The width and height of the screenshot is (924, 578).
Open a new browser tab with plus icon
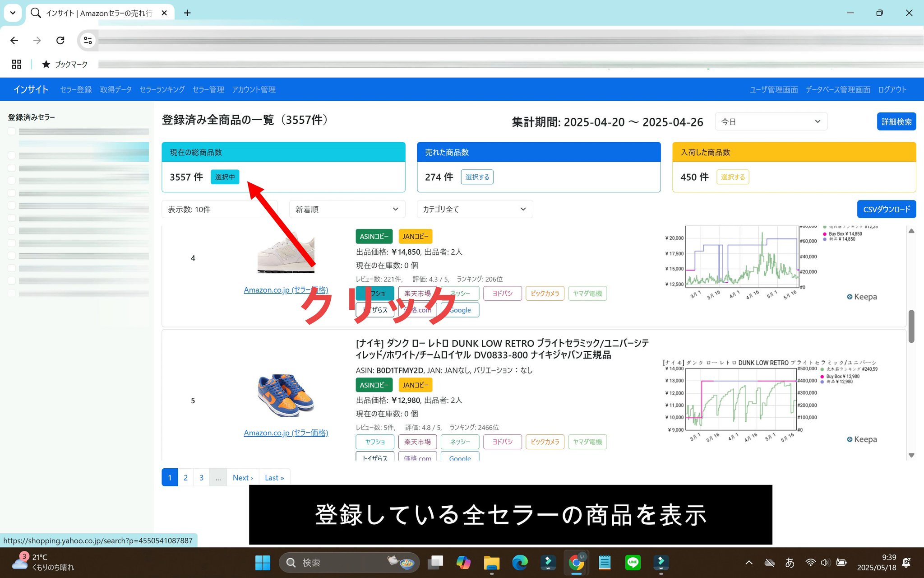187,13
